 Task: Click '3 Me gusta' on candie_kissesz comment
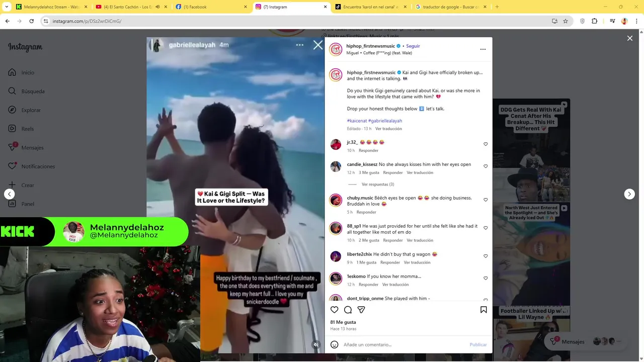369,172
